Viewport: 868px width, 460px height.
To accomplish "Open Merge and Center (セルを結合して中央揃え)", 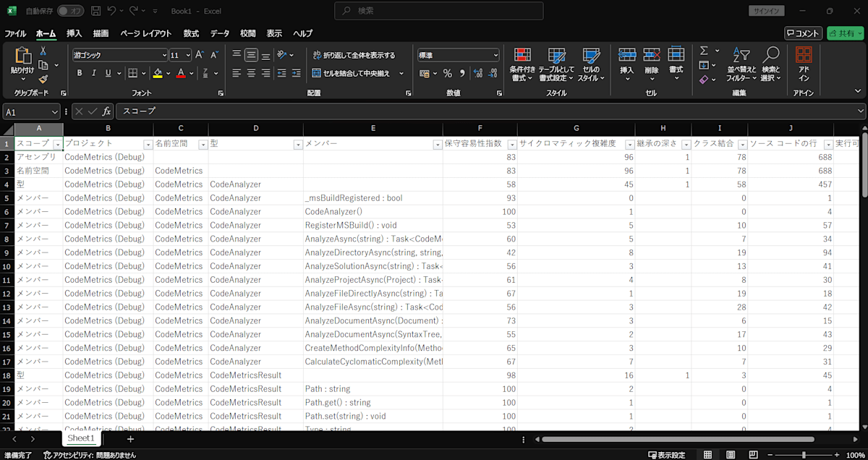I will click(x=352, y=73).
